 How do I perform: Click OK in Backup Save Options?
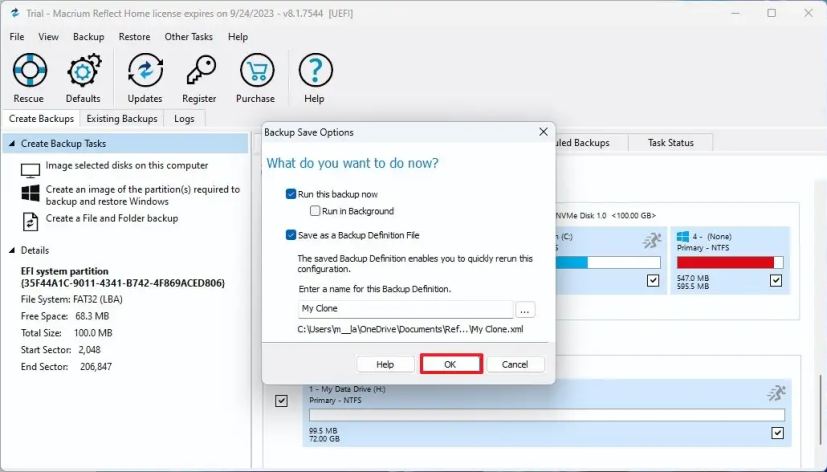(450, 364)
